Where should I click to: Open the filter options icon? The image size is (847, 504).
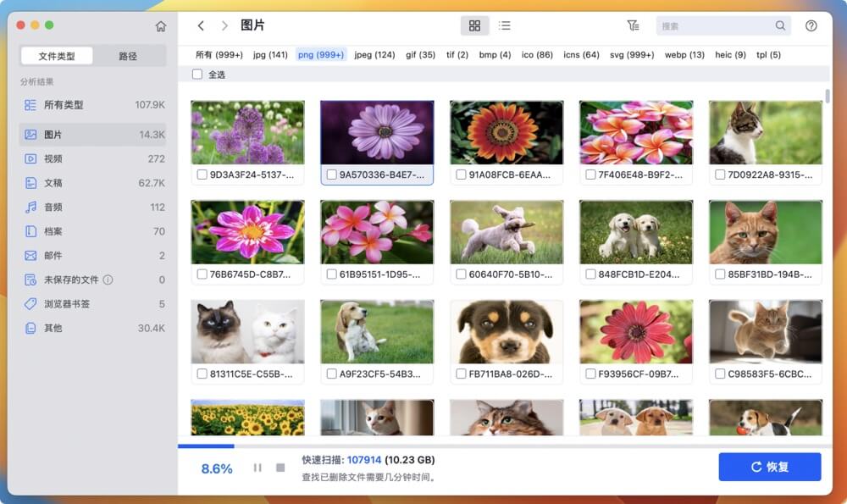[633, 25]
